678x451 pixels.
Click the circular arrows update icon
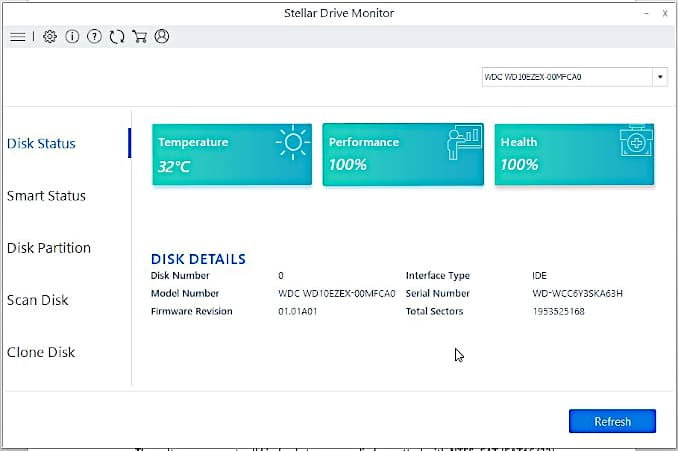[x=117, y=37]
